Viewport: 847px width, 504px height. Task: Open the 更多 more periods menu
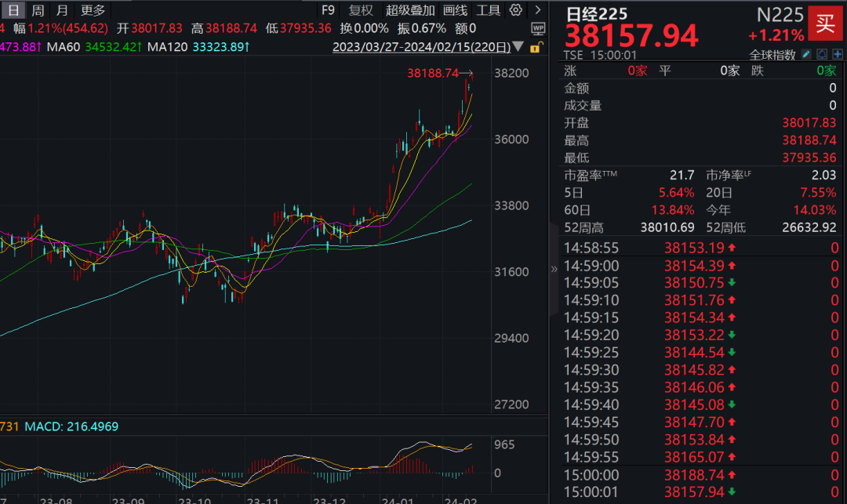coord(93,9)
